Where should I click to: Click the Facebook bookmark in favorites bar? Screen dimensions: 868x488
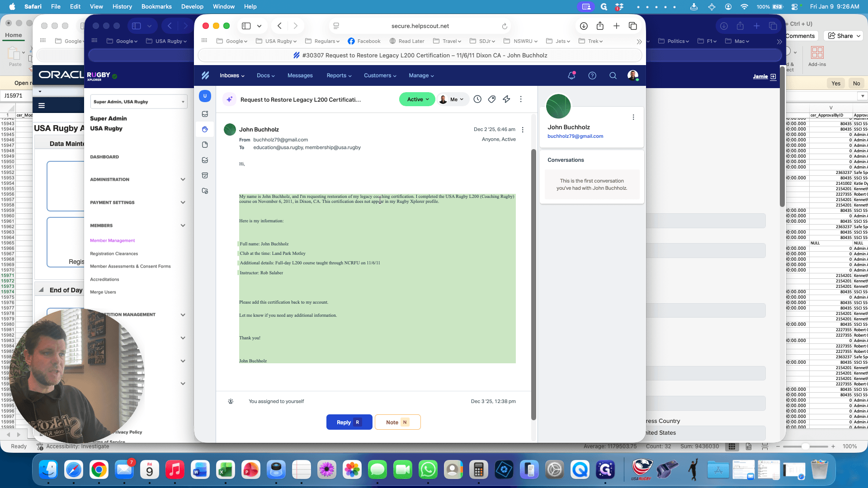(364, 41)
